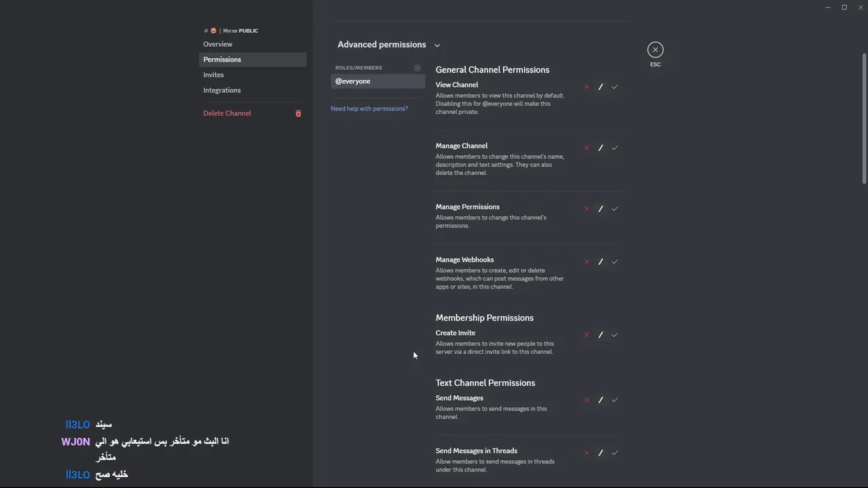Set Send Messages to neutral slash

tap(600, 400)
